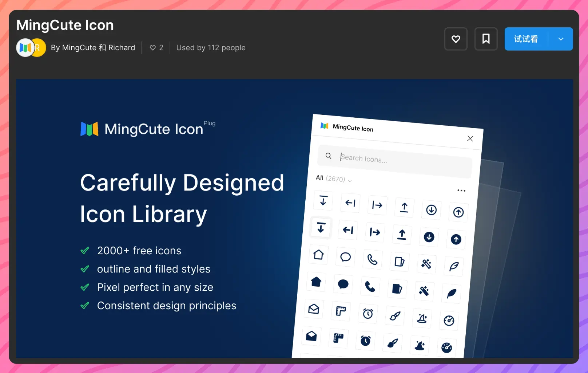
Task: Open the MingCute author avatar
Action: (25, 48)
